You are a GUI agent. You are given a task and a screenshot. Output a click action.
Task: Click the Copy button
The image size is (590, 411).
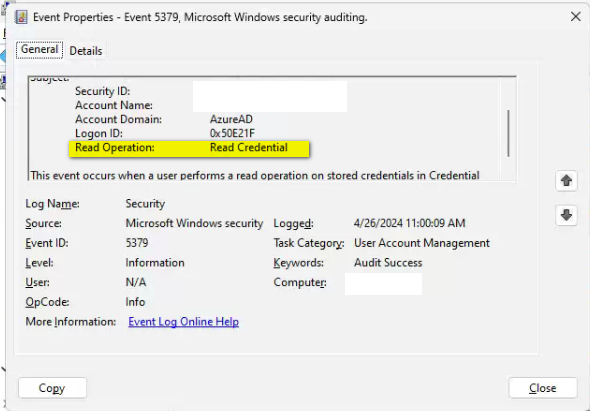pos(52,388)
